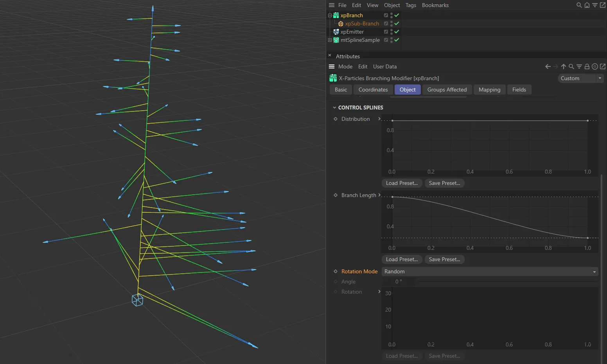Viewport: 607px width, 364px height.
Task: Click the home icon in Object Manager toolbar
Action: tap(587, 5)
